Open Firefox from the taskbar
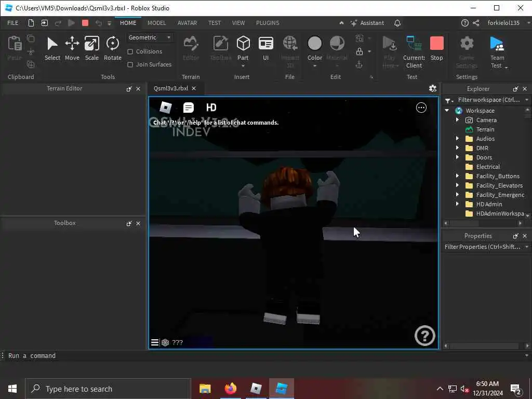 click(230, 389)
